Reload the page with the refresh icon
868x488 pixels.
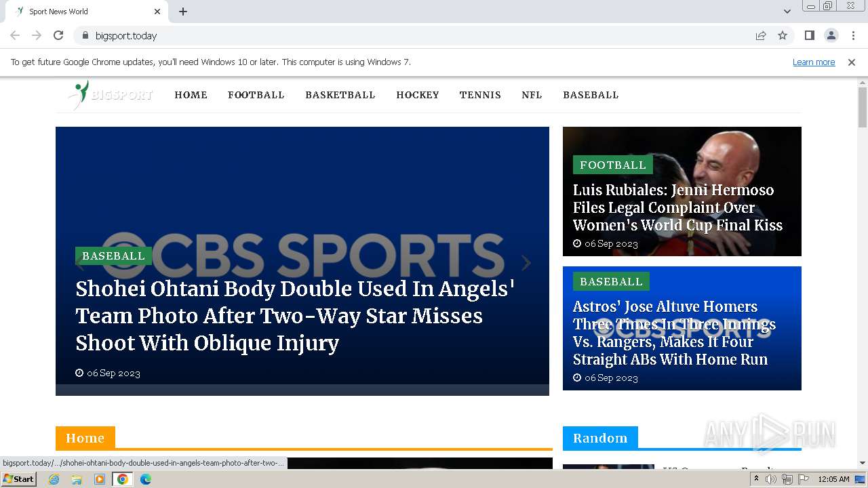(x=58, y=35)
